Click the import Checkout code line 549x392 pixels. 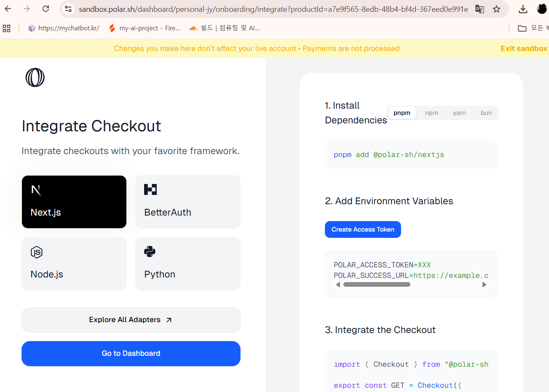411,364
